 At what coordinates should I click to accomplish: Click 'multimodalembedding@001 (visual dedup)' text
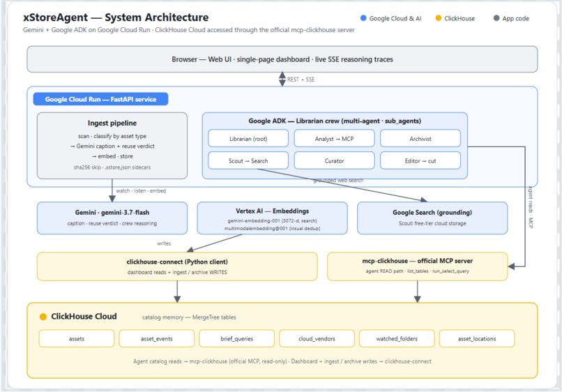272,228
